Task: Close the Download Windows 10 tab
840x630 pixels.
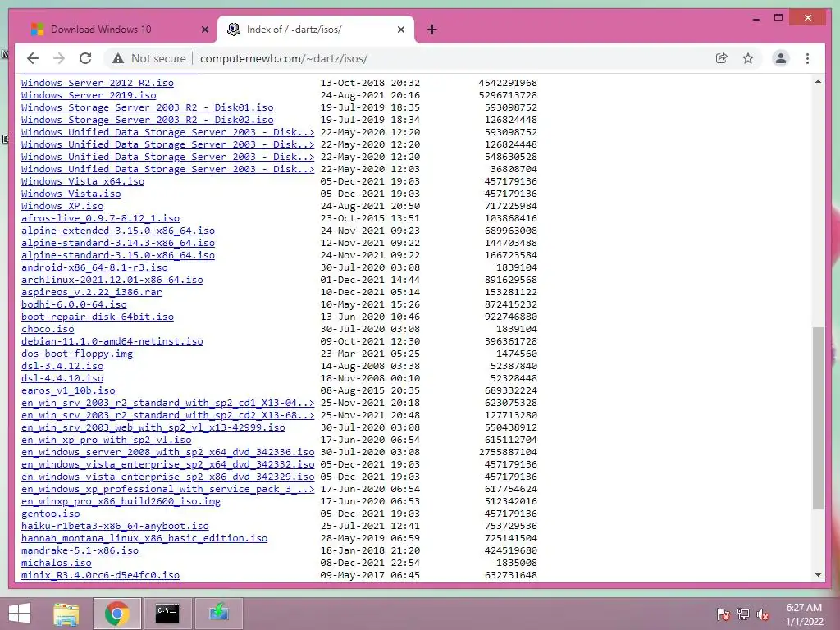Action: click(204, 30)
